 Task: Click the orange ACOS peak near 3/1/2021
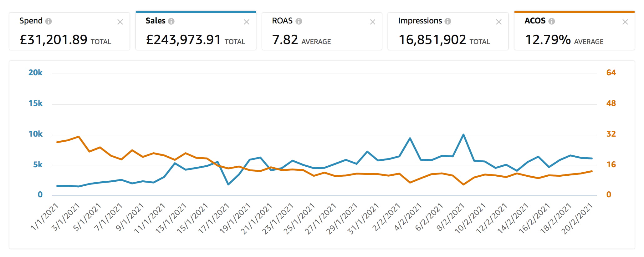79,137
